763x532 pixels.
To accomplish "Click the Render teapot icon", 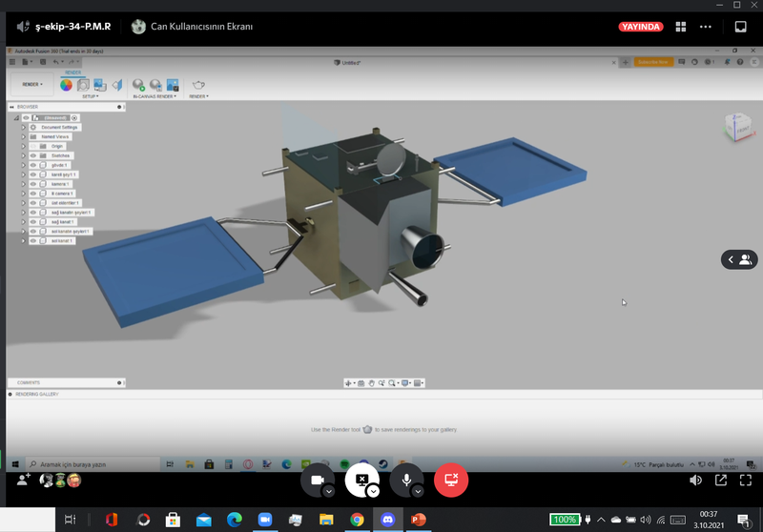I will click(x=198, y=85).
